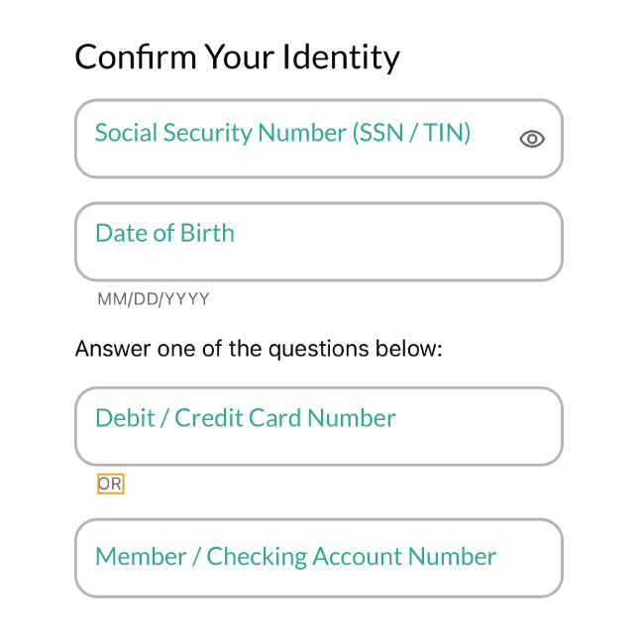Click 'Answer one of the questions below' text
Viewport: 644px width, 644px height.
[x=259, y=349]
